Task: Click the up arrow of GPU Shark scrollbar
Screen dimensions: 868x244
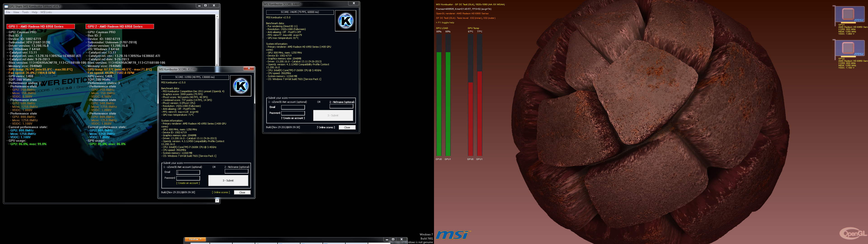Action: (217, 16)
